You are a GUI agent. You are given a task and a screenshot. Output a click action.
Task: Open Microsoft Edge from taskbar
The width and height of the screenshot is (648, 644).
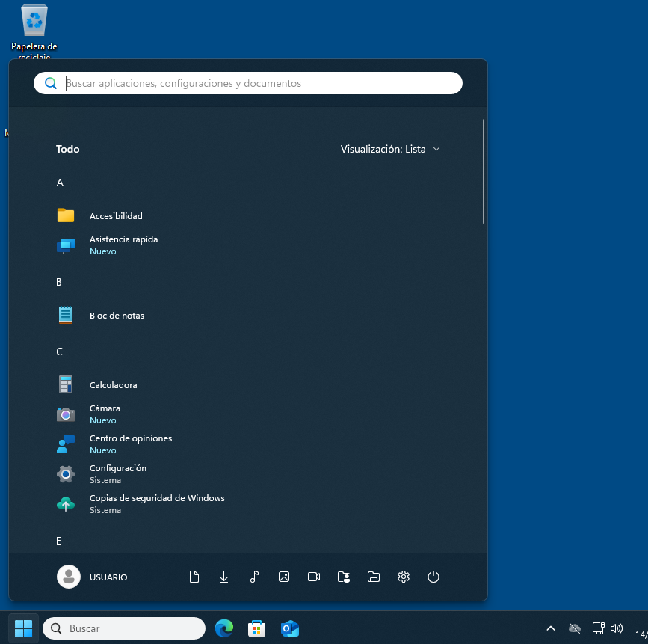click(224, 628)
